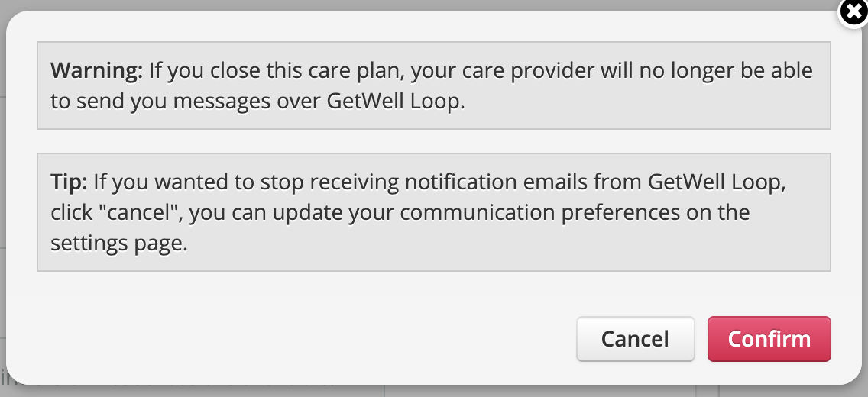Viewport: 868px width, 397px height.
Task: Click the "settings page" text
Action: coord(118,244)
